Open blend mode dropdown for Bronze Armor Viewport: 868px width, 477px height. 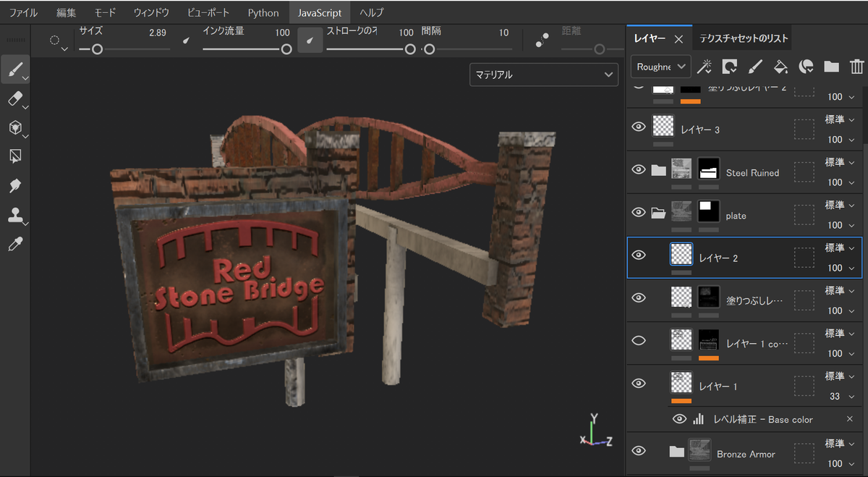pos(841,443)
